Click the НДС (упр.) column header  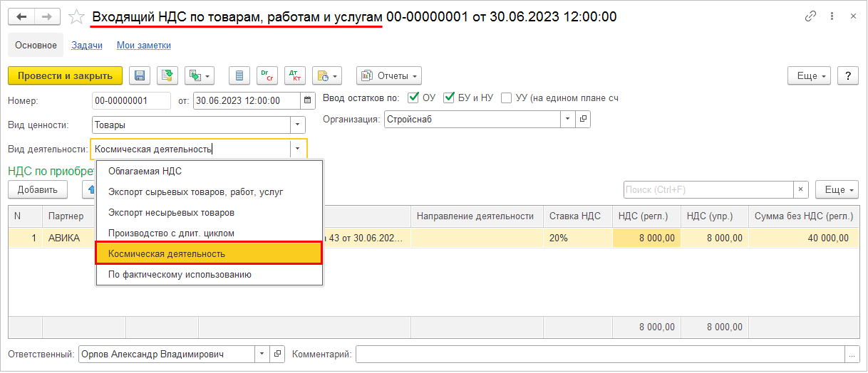pos(714,216)
